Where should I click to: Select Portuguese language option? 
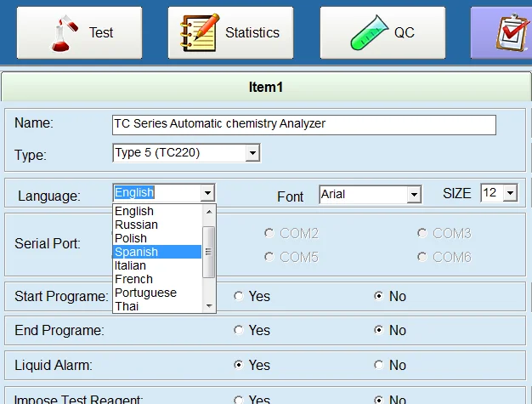145,293
